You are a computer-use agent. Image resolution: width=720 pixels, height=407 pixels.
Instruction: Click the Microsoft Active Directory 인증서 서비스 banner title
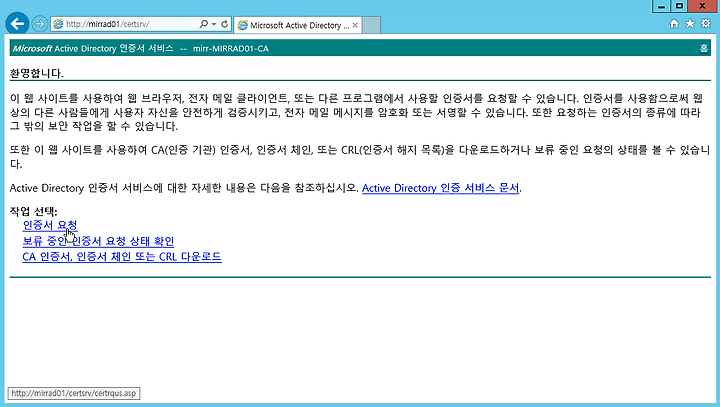pos(93,48)
